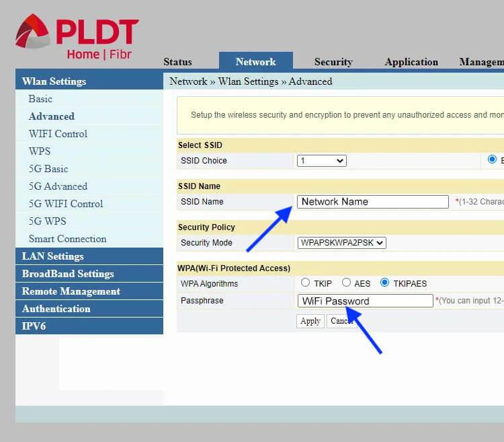This screenshot has width=504, height=442.
Task: Open WIFI Control in the sidebar
Action: coord(58,134)
